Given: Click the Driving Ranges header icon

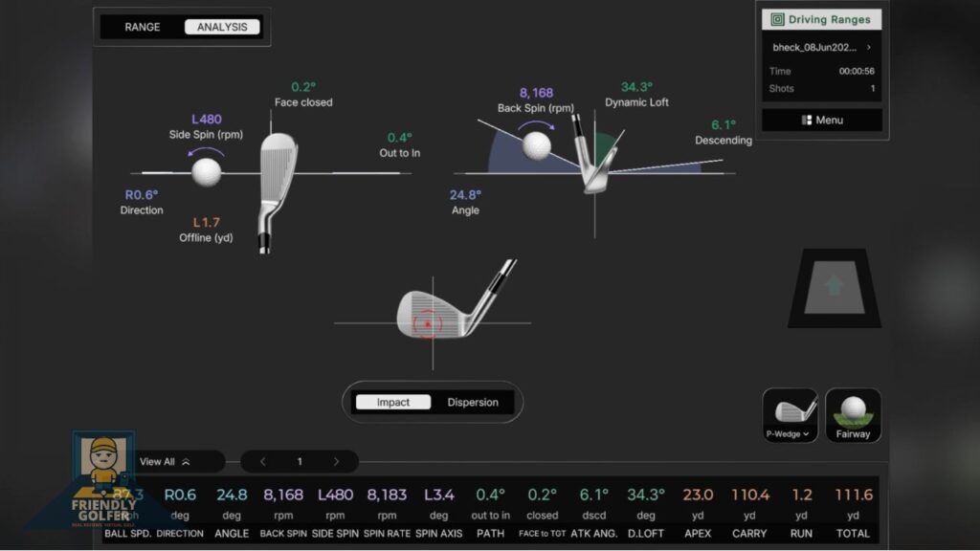Looking at the screenshot, I should [777, 19].
